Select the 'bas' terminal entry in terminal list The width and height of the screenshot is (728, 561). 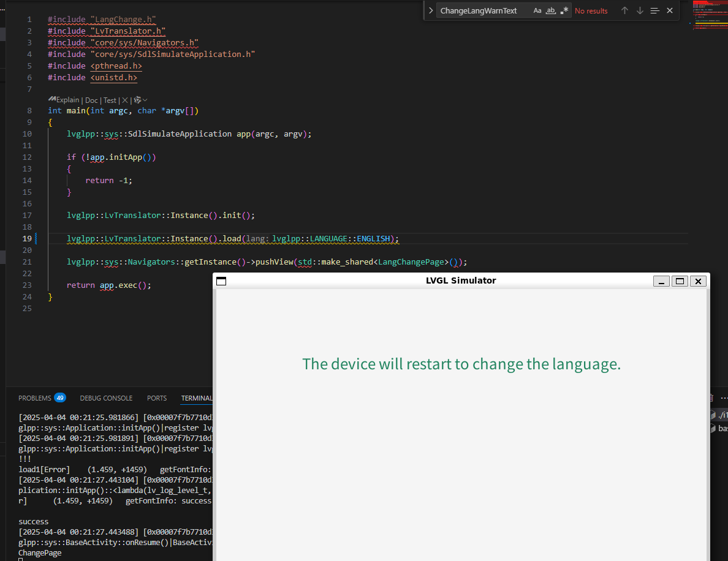[719, 428]
